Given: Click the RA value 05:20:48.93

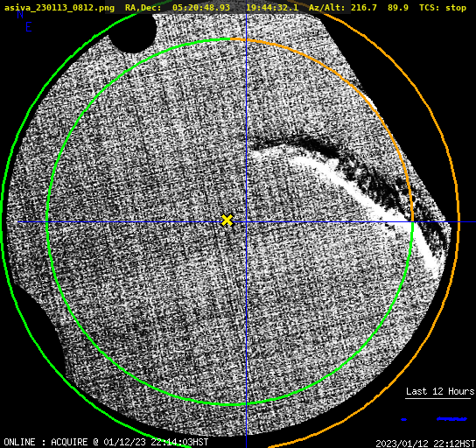Looking at the screenshot, I should (201, 8).
